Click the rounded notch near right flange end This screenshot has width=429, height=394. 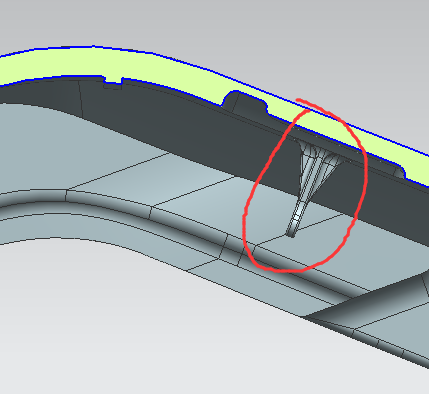pos(400,170)
